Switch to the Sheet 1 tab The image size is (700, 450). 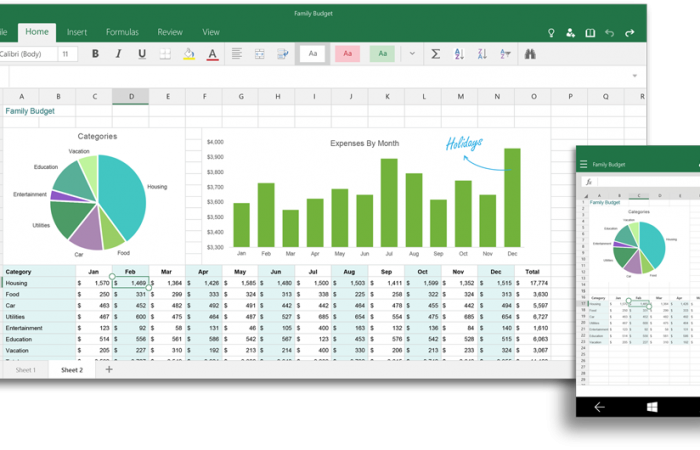click(x=25, y=370)
